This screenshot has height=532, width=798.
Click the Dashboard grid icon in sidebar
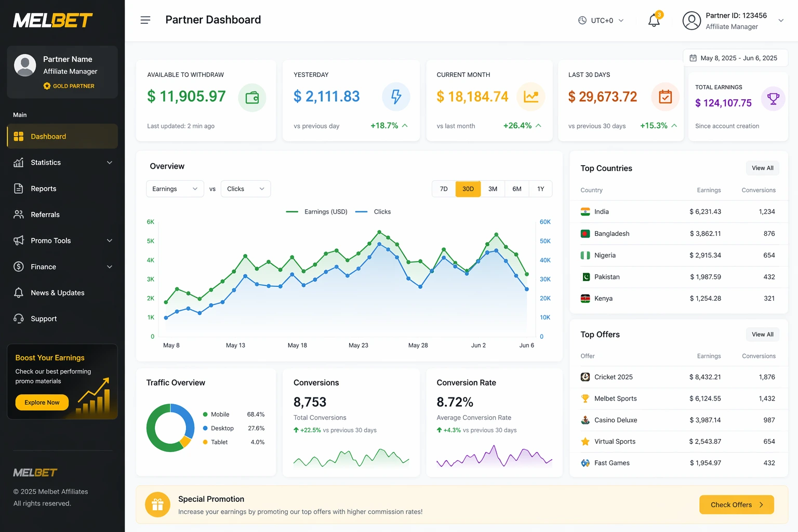pos(19,137)
